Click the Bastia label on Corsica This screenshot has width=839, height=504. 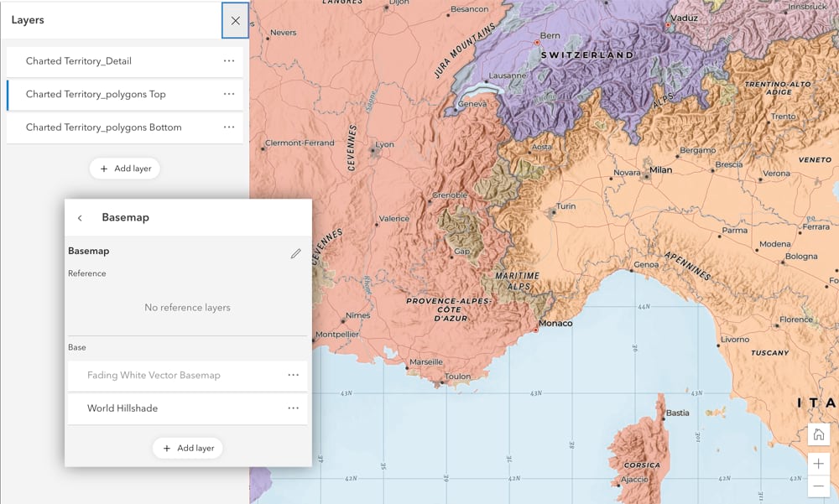coord(677,413)
